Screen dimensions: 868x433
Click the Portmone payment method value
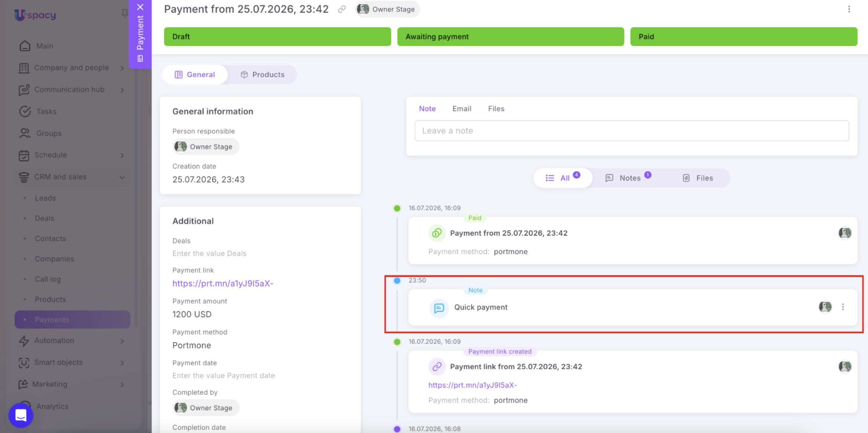coord(191,345)
